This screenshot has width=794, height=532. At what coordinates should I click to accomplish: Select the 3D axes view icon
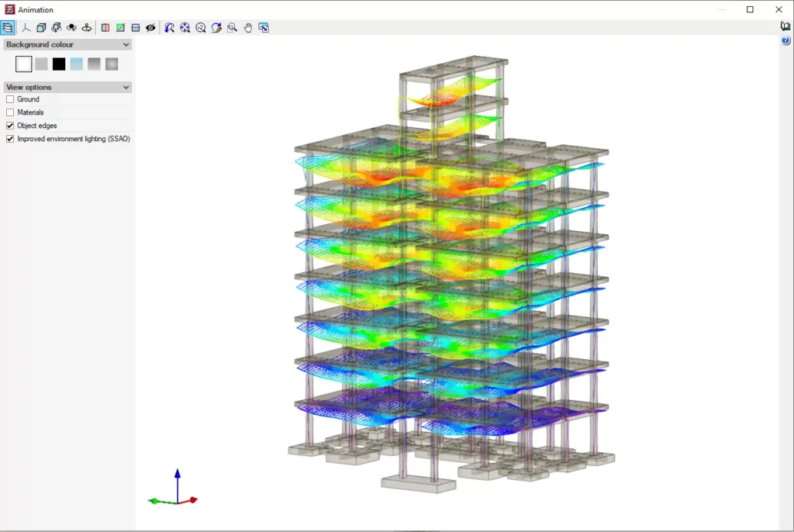pyautogui.click(x=26, y=28)
